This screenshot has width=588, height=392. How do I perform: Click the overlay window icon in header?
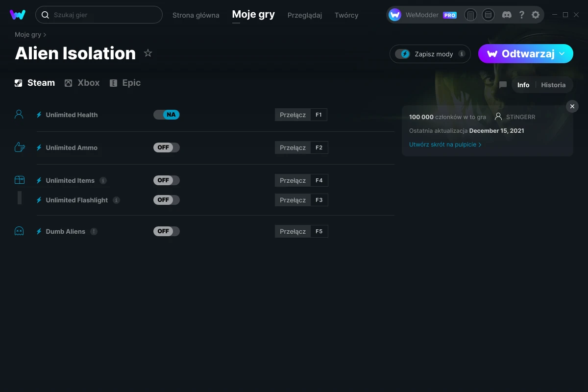488,15
